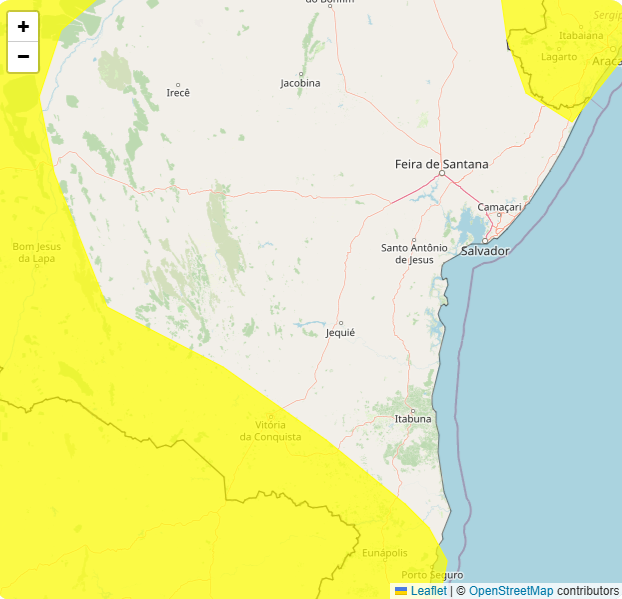The height and width of the screenshot is (599, 622).
Task: Click the Camaçari city label
Action: (500, 207)
